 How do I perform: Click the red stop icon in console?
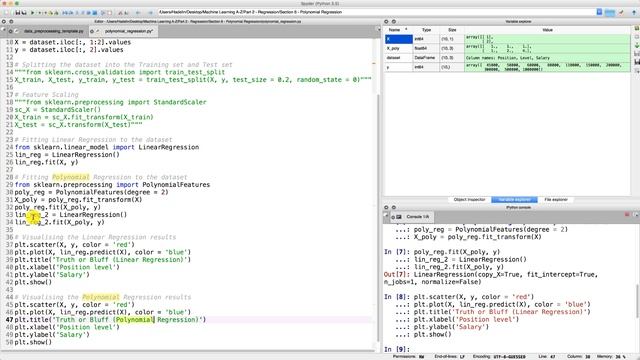point(627,214)
